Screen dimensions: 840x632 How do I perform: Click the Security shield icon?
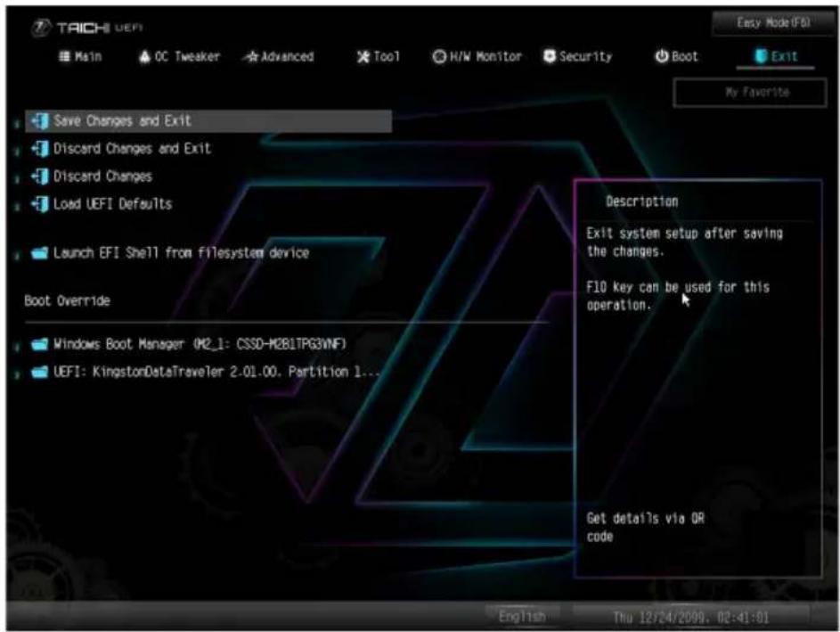point(550,56)
